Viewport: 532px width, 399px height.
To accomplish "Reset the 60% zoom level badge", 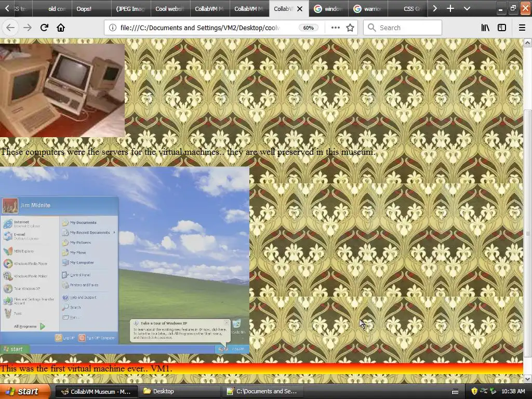I will coord(308,28).
